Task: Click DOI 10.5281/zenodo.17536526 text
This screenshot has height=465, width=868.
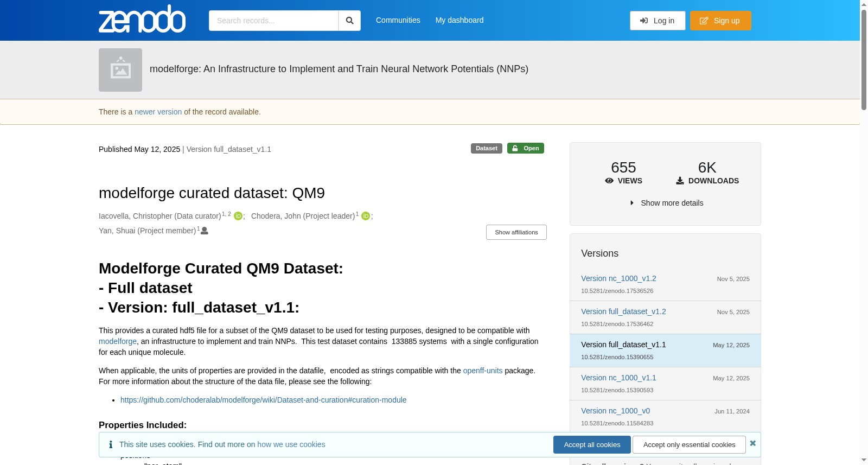Action: [617, 291]
